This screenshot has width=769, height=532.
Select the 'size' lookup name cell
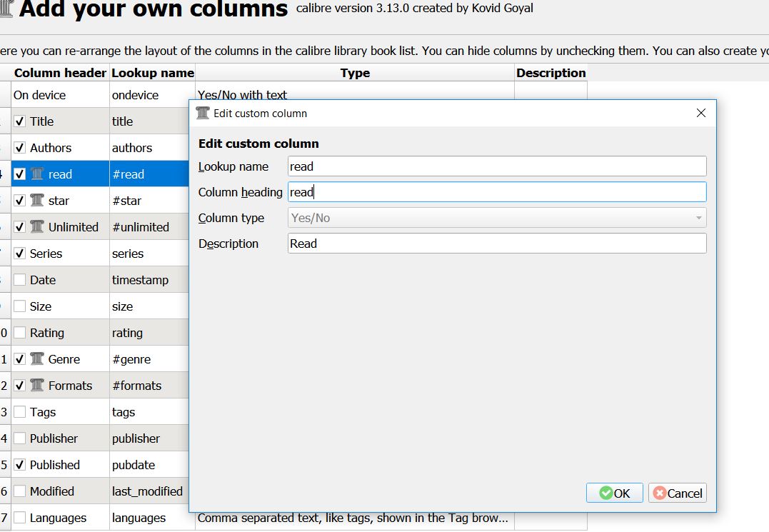pyautogui.click(x=149, y=306)
